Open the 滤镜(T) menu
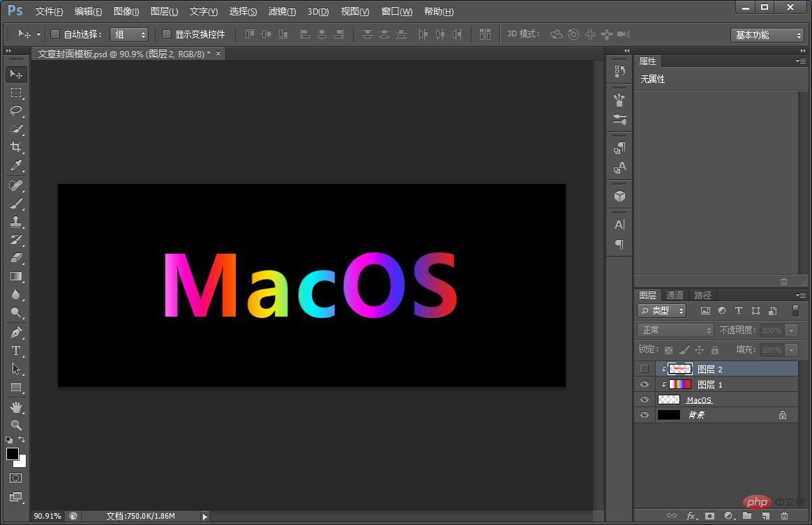 pos(283,11)
